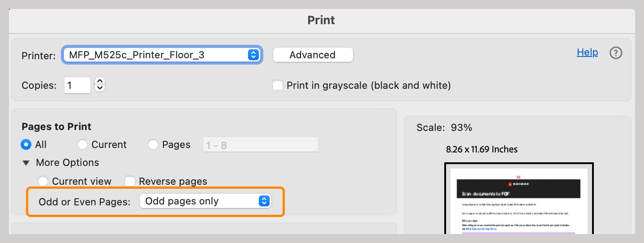Click the 8.26 x 11.69 Inches size text
This screenshot has height=243, width=644.
point(481,149)
